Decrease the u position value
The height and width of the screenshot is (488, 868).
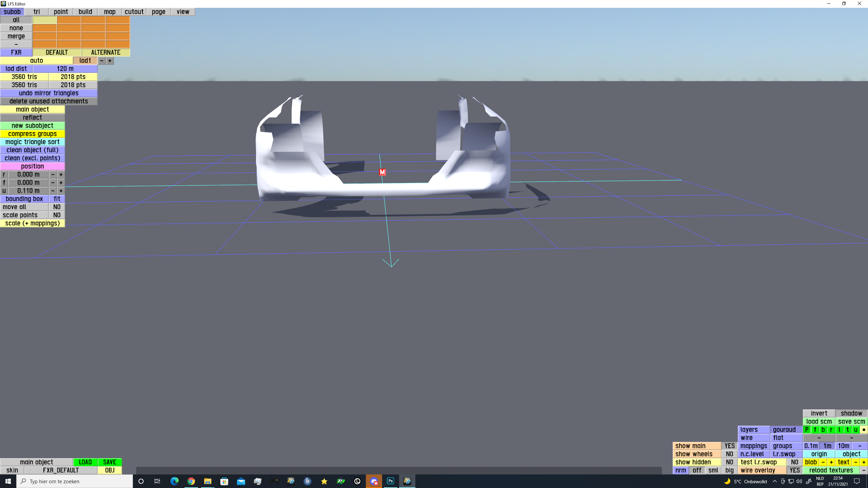click(x=53, y=191)
